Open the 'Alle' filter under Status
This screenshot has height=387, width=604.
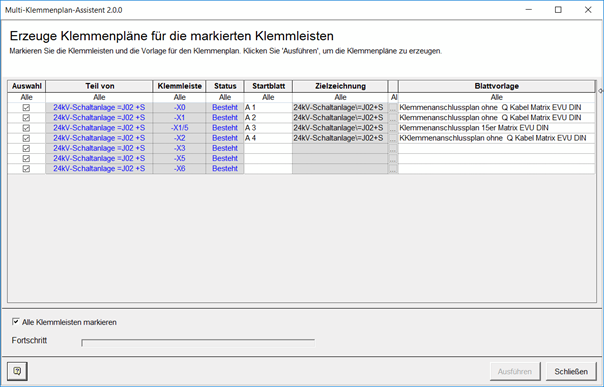225,97
